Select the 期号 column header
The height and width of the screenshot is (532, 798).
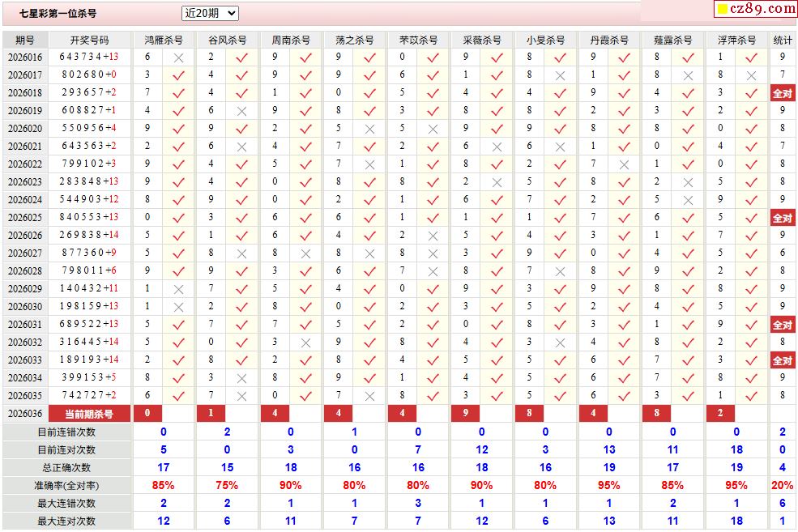pos(25,40)
